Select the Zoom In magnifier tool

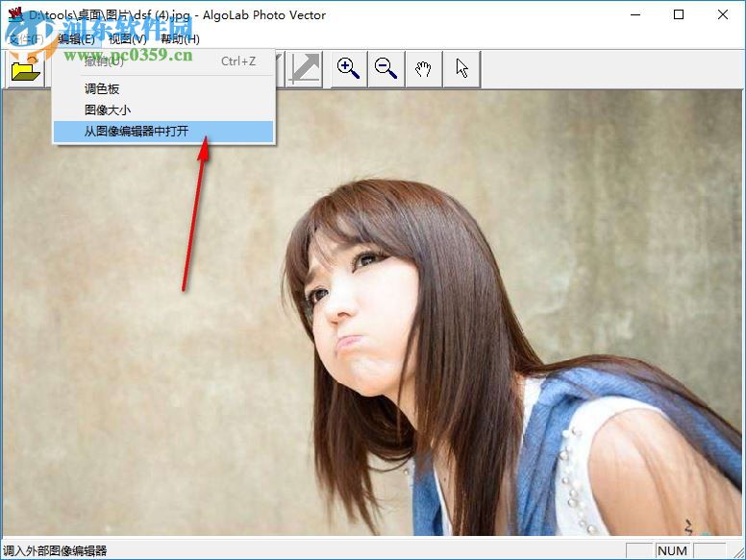[349, 69]
